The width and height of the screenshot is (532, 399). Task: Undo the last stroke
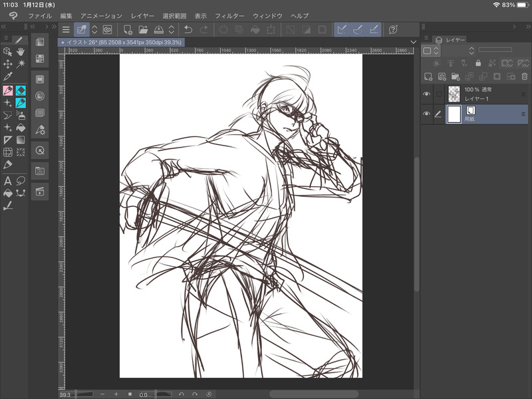pyautogui.click(x=188, y=29)
